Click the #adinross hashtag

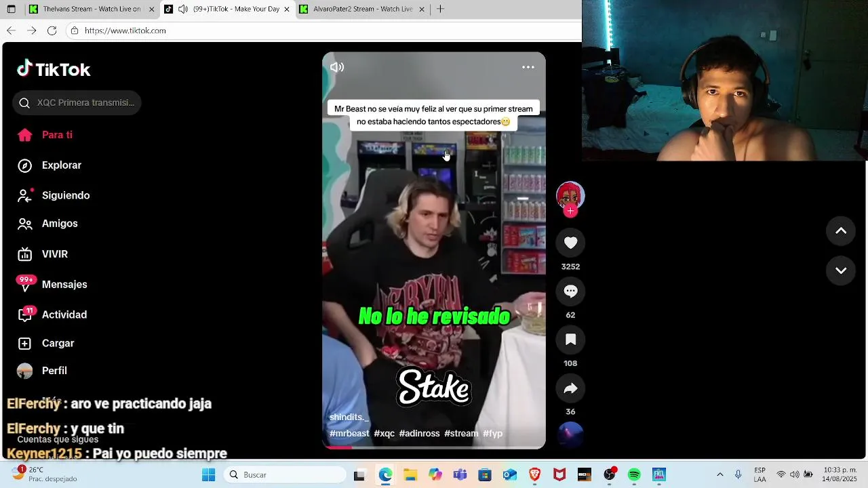tap(419, 434)
